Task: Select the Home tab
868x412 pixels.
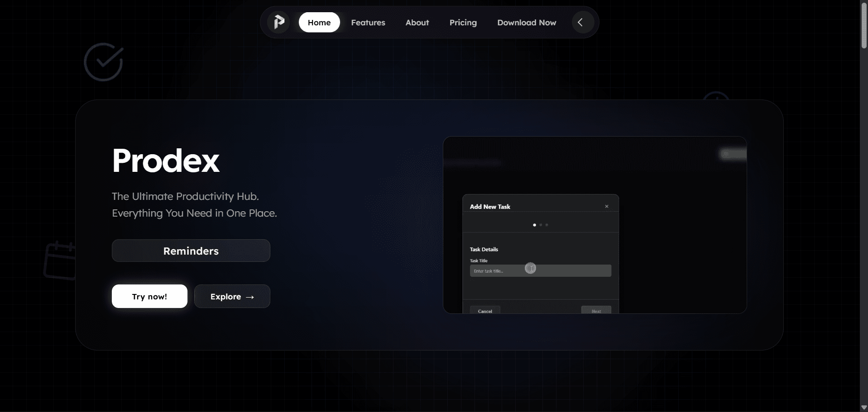Action: pyautogui.click(x=319, y=22)
